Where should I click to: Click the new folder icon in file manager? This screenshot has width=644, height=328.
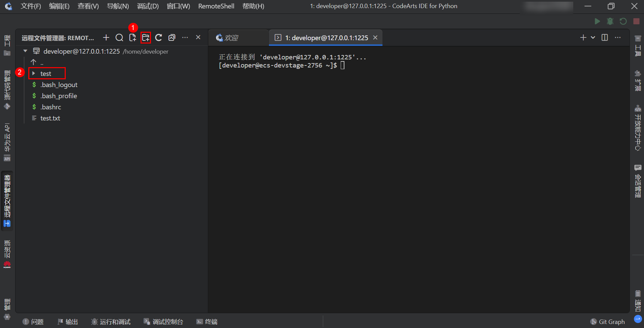pos(146,38)
